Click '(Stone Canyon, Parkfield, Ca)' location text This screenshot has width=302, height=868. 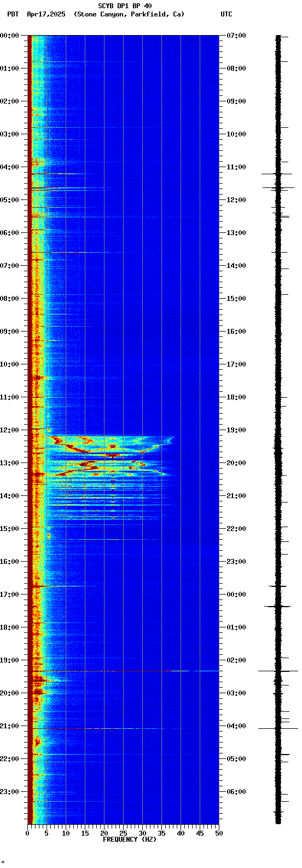click(129, 14)
